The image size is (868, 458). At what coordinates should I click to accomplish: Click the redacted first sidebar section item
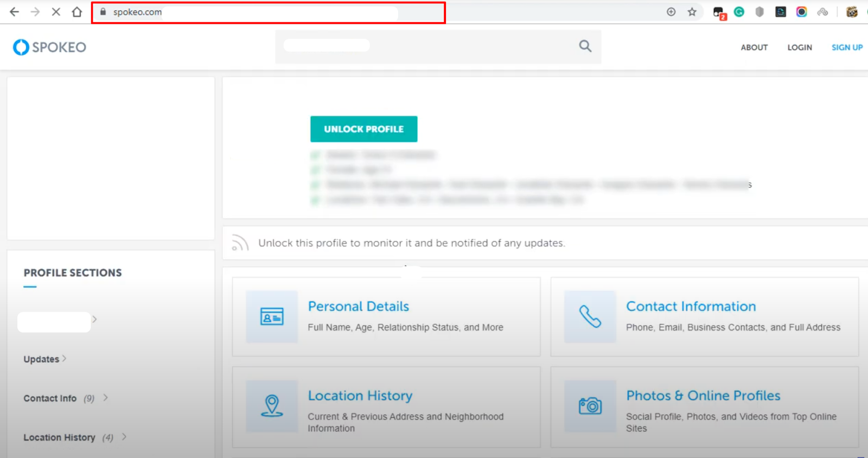pyautogui.click(x=54, y=322)
